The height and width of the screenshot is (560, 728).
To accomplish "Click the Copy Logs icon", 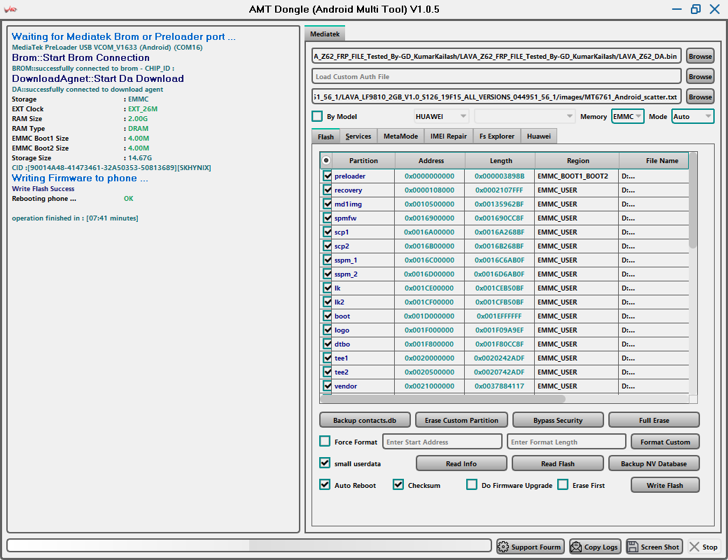I will pyautogui.click(x=576, y=547).
